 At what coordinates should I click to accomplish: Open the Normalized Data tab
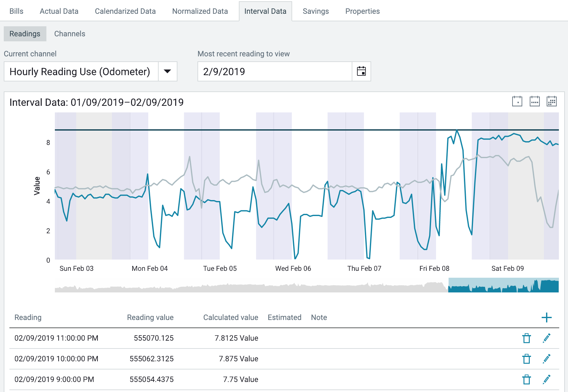200,11
